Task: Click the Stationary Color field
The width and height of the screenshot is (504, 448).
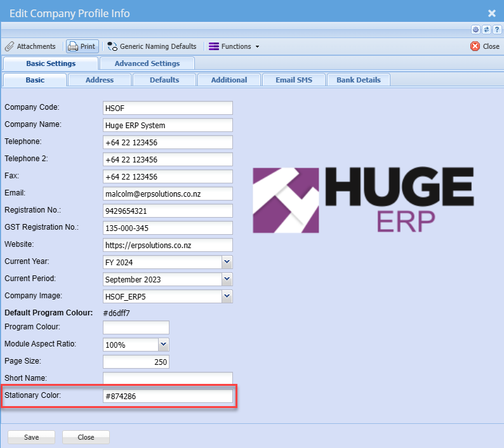Action: 168,396
